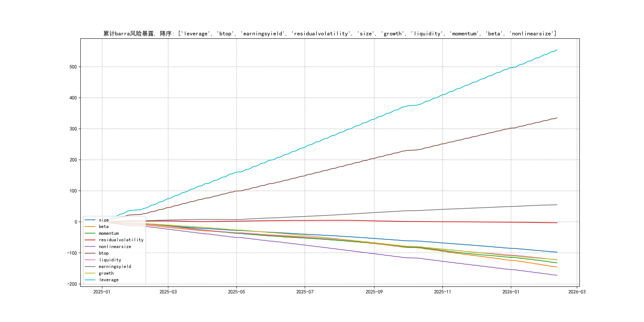Click the red line sample beside 'residualvolatility'
The height and width of the screenshot is (322, 644).
tap(90, 240)
